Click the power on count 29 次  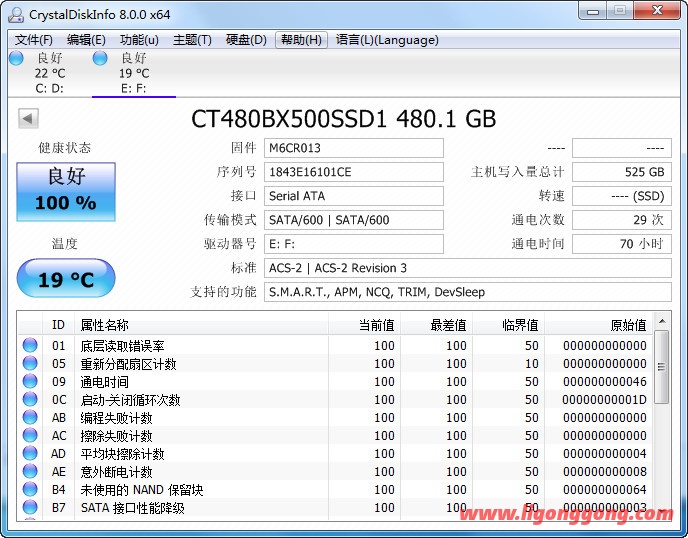click(x=622, y=220)
